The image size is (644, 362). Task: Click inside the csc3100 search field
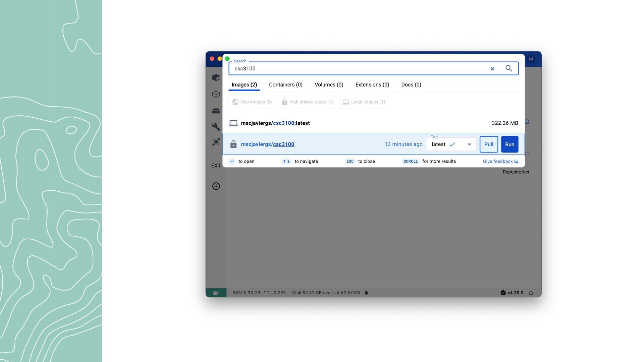pos(356,69)
